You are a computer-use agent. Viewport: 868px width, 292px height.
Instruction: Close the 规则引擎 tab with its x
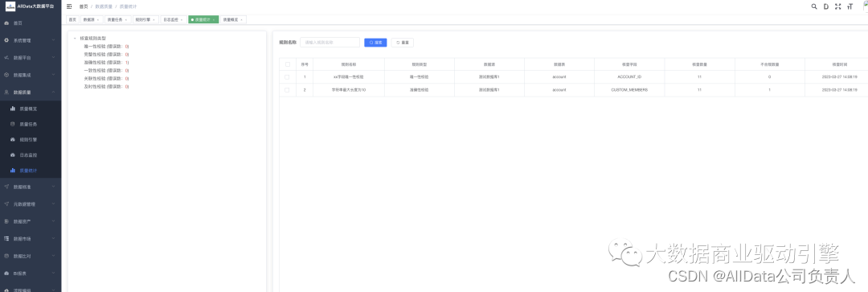[154, 20]
